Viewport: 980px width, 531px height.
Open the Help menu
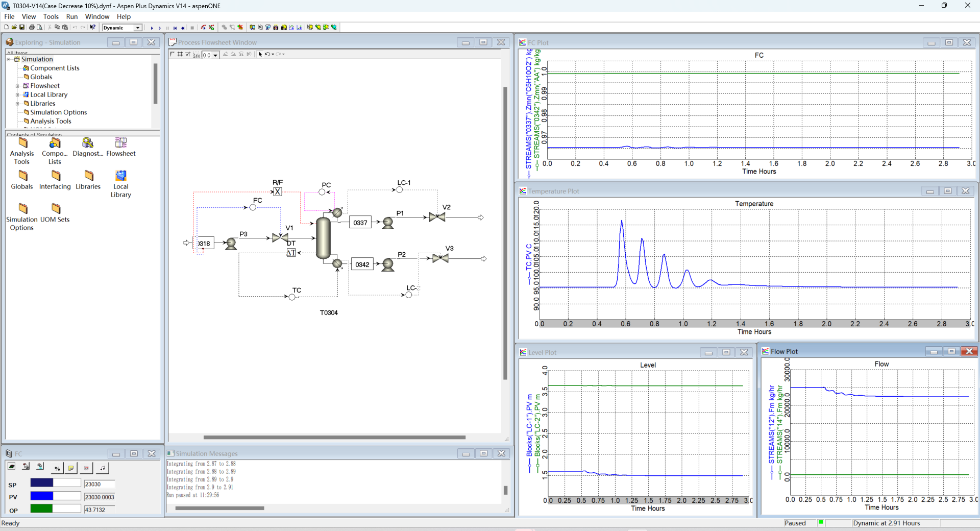click(124, 16)
